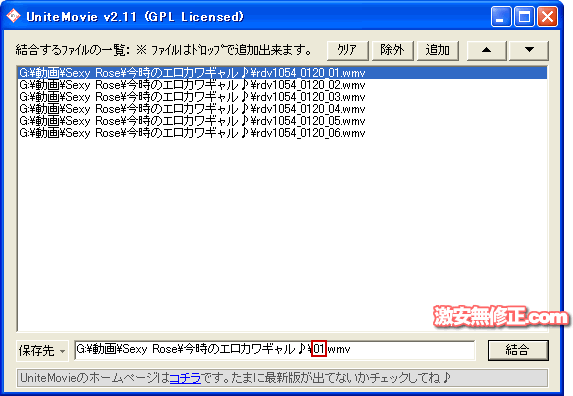This screenshot has width=573, height=396.
Task: Select the rdv1054_0120_04.wmv list entry
Action: pos(282,109)
